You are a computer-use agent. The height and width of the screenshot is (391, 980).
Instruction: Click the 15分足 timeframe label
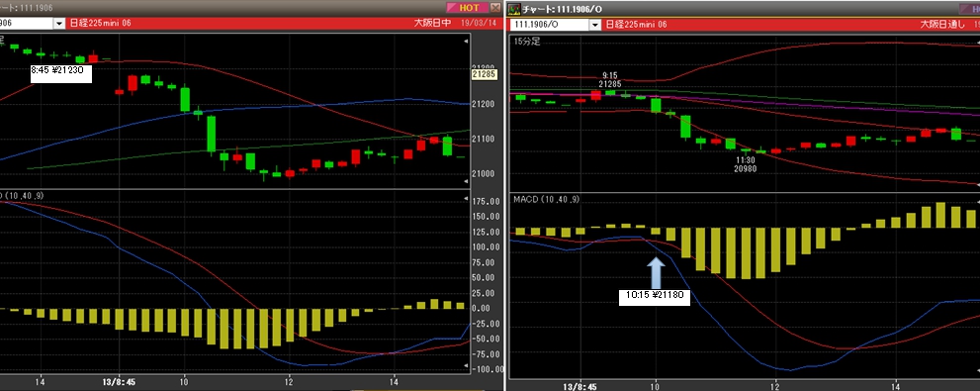[526, 42]
